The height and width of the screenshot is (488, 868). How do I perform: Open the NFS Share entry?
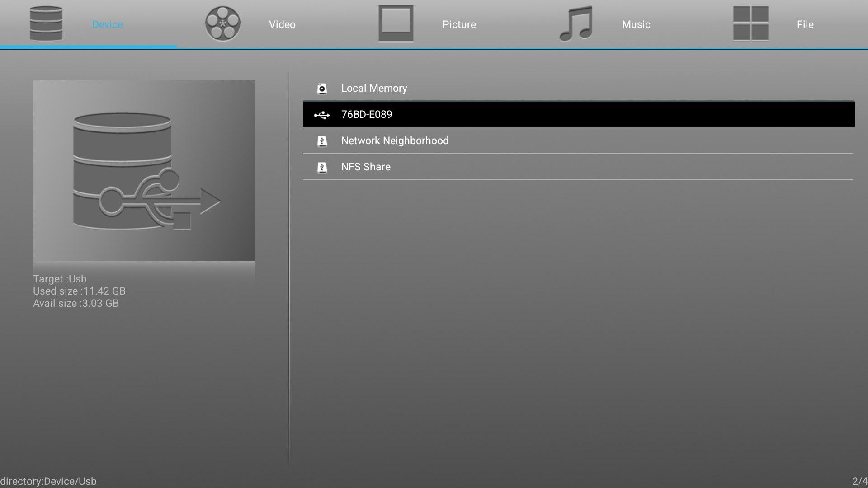coord(366,167)
